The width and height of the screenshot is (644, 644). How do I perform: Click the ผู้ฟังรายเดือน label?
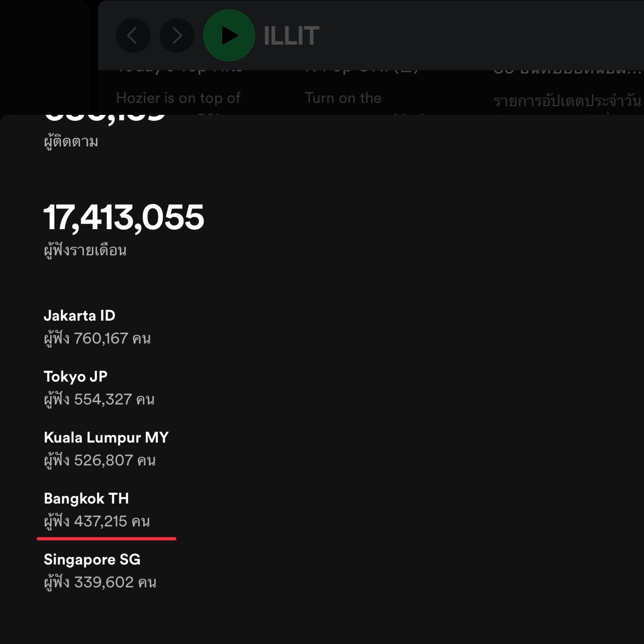[x=85, y=250]
